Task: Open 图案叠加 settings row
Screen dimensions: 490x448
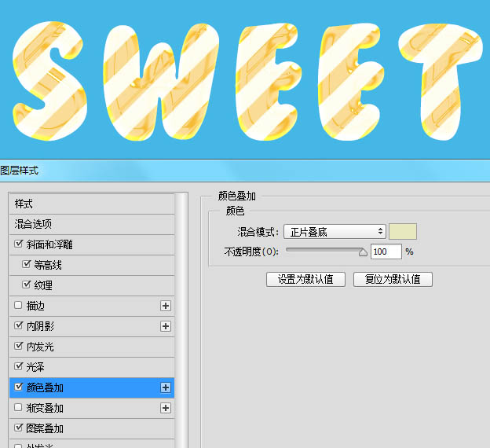Action: (x=92, y=428)
